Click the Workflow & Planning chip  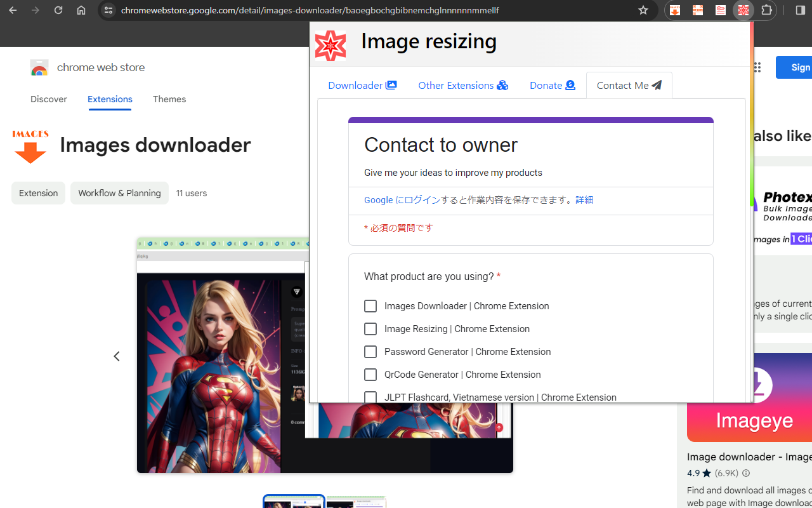(119, 193)
